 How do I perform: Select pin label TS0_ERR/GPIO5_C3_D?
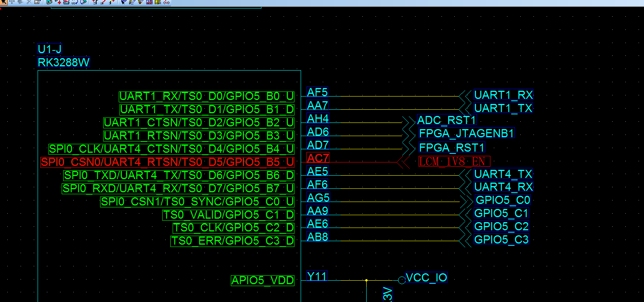pos(233,241)
